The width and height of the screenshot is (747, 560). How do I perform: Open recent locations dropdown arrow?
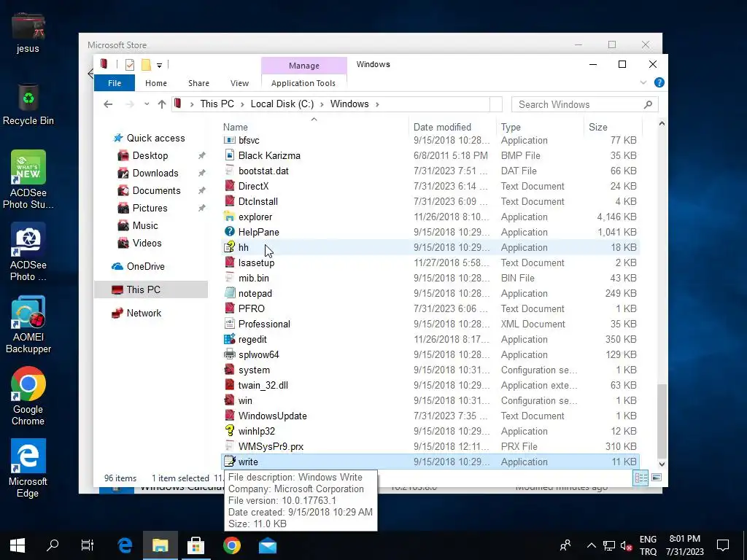point(147,104)
